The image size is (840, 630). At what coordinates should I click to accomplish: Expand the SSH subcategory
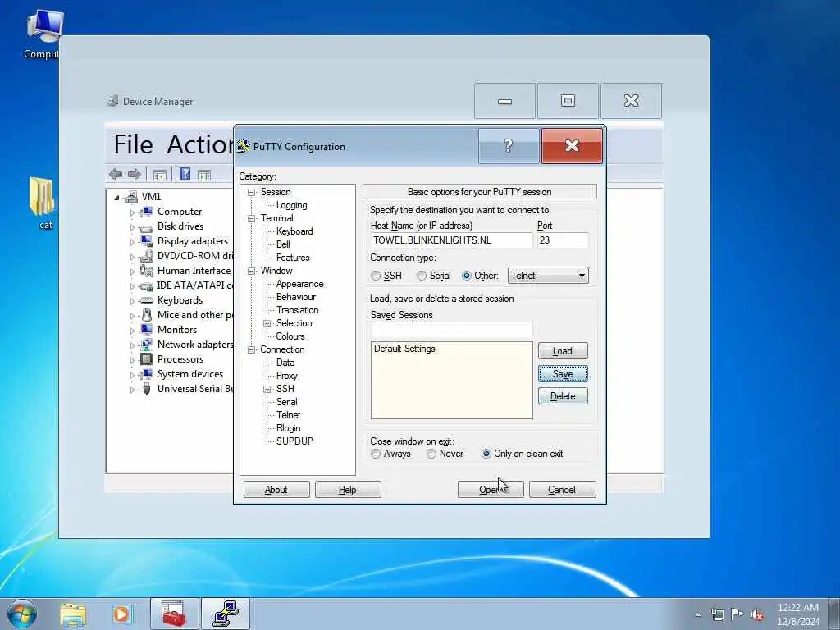coord(267,390)
